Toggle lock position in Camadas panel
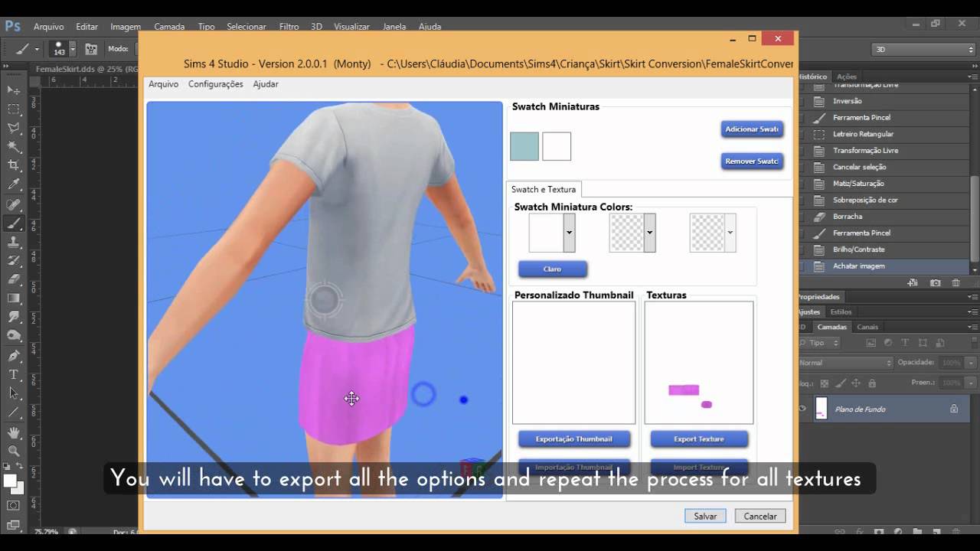 tap(856, 383)
